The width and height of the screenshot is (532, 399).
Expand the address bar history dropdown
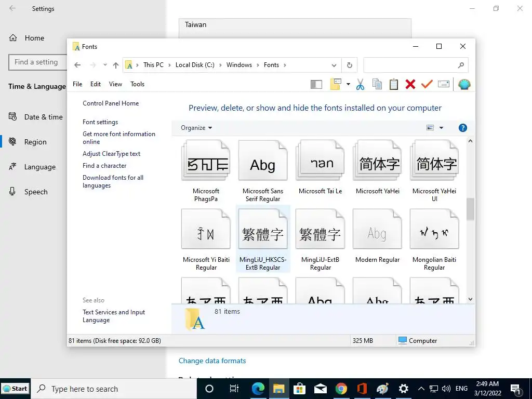(334, 65)
